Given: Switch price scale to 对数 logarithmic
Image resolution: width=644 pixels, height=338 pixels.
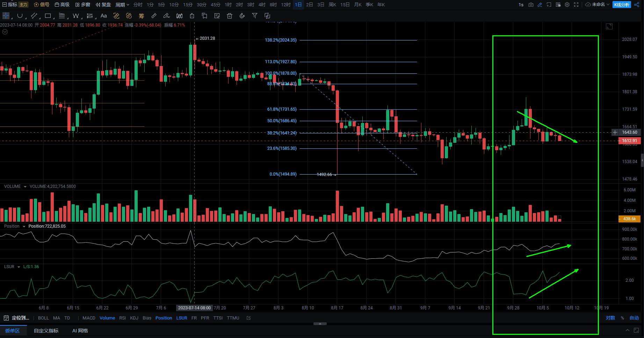Looking at the screenshot, I should (610, 318).
